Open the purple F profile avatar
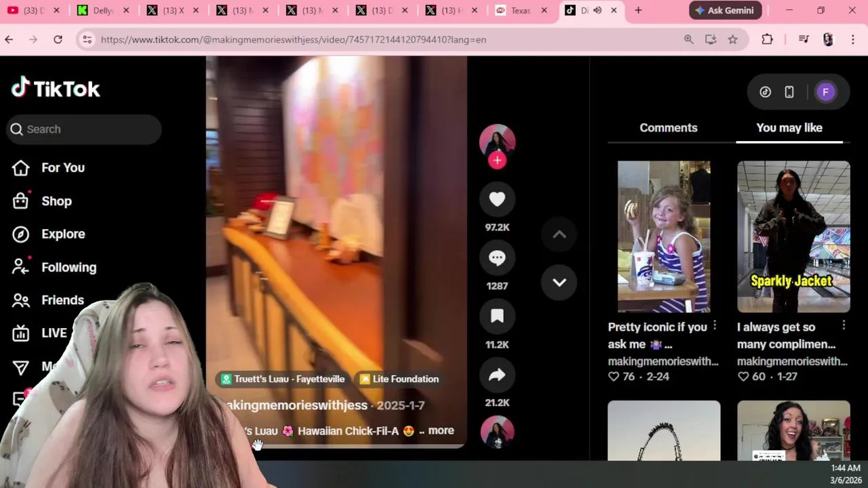 click(825, 92)
